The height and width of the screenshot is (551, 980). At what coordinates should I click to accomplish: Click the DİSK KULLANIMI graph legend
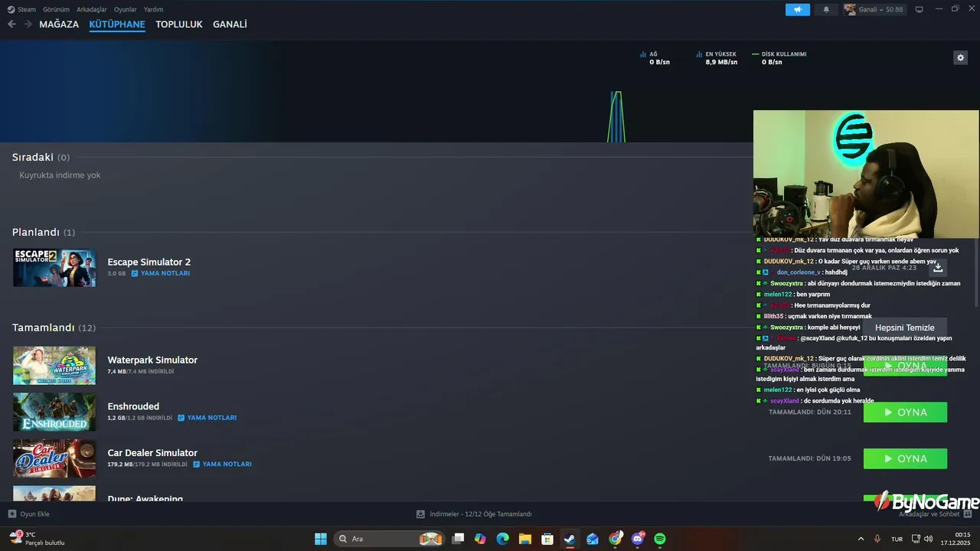(x=779, y=58)
